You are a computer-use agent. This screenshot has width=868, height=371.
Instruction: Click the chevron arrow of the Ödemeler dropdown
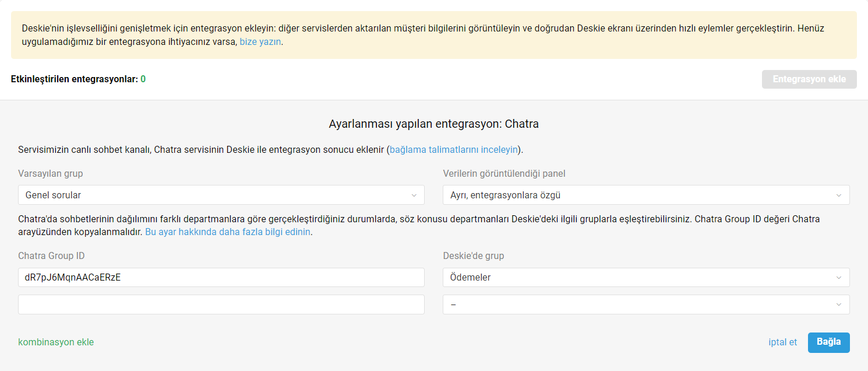click(839, 278)
